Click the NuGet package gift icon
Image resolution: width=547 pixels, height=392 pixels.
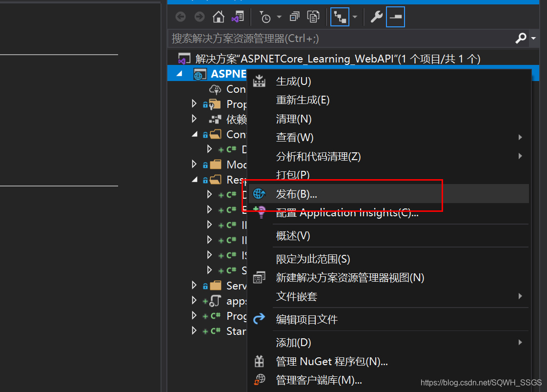(x=259, y=361)
